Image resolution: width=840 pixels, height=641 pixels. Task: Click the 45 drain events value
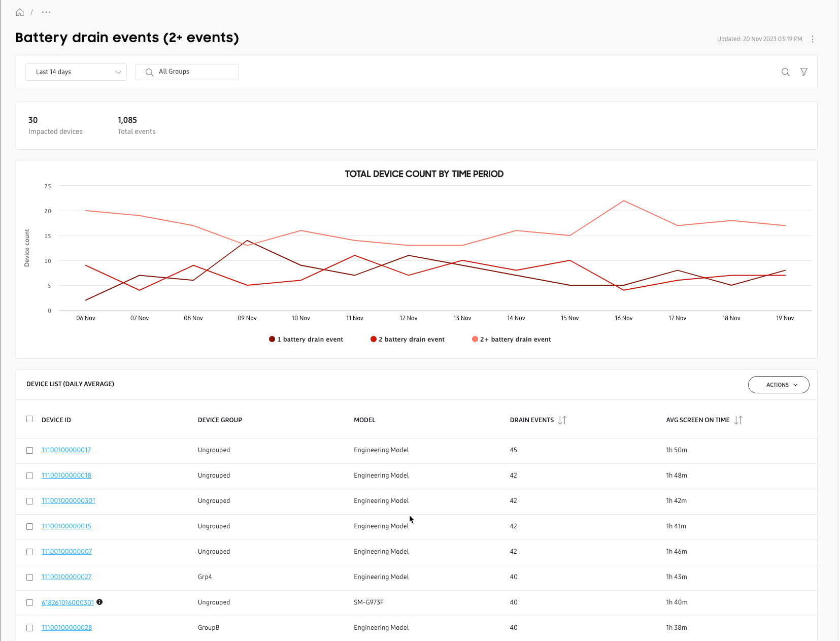pyautogui.click(x=514, y=450)
